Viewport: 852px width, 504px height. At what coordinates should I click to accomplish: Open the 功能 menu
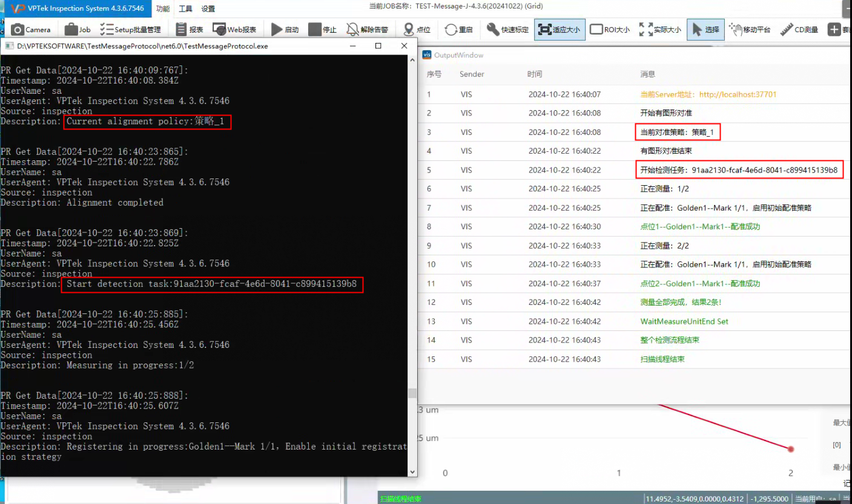pos(163,9)
